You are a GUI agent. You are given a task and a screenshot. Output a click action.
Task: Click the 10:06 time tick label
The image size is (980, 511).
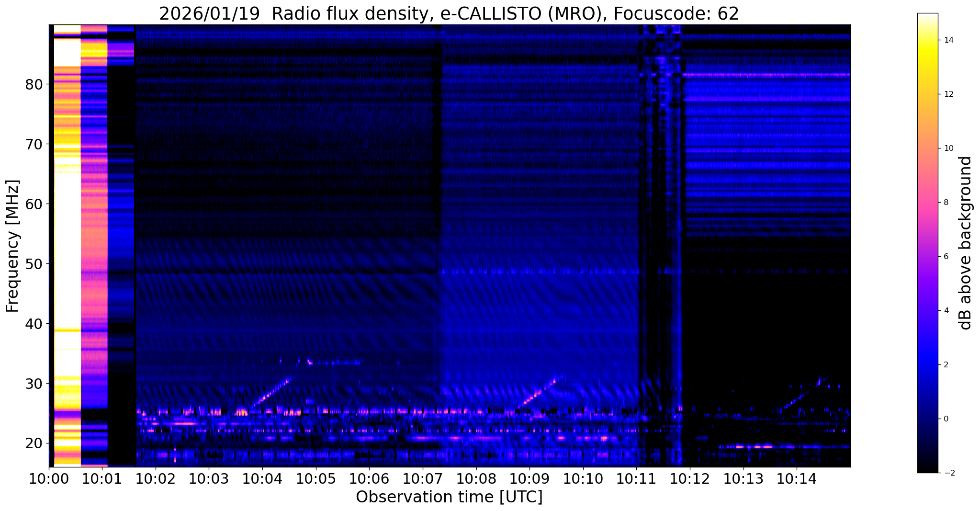pos(369,479)
